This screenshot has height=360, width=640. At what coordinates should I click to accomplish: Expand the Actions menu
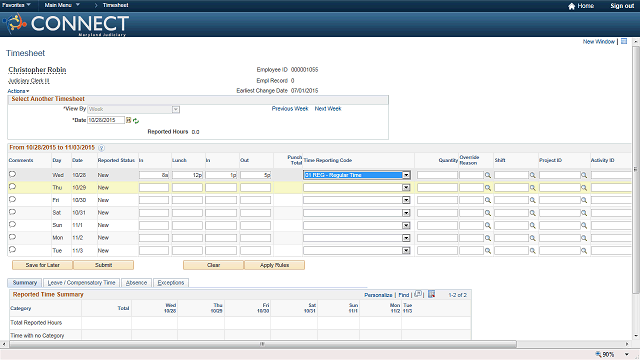pyautogui.click(x=18, y=91)
